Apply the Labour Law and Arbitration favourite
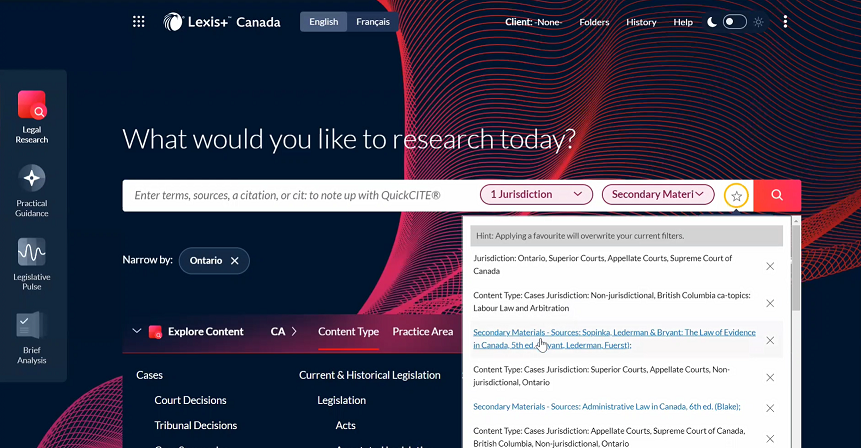Screen dimensions: 861x448 612,301
